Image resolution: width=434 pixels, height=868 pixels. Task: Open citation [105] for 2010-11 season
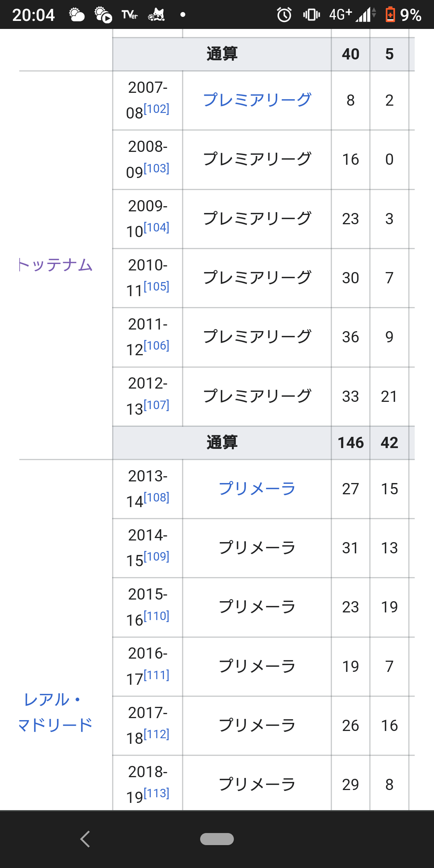click(156, 287)
